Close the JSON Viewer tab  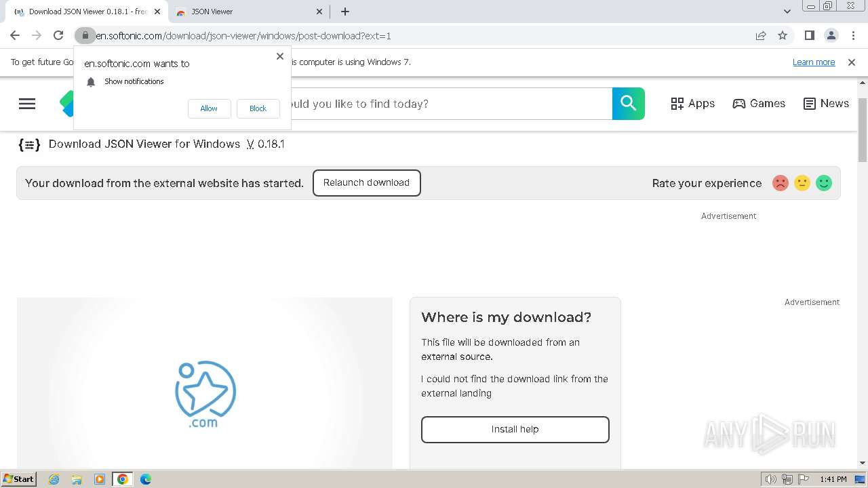[x=320, y=12]
